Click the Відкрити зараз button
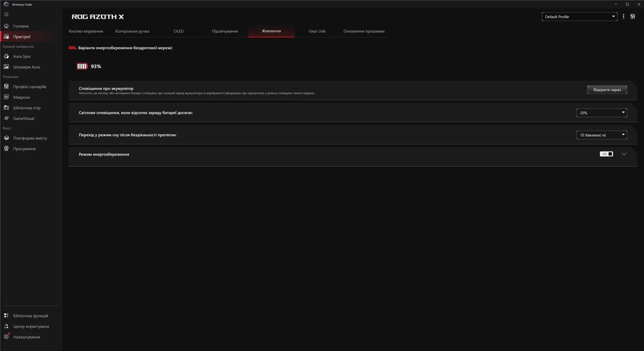Image resolution: width=644 pixels, height=351 pixels. point(607,90)
